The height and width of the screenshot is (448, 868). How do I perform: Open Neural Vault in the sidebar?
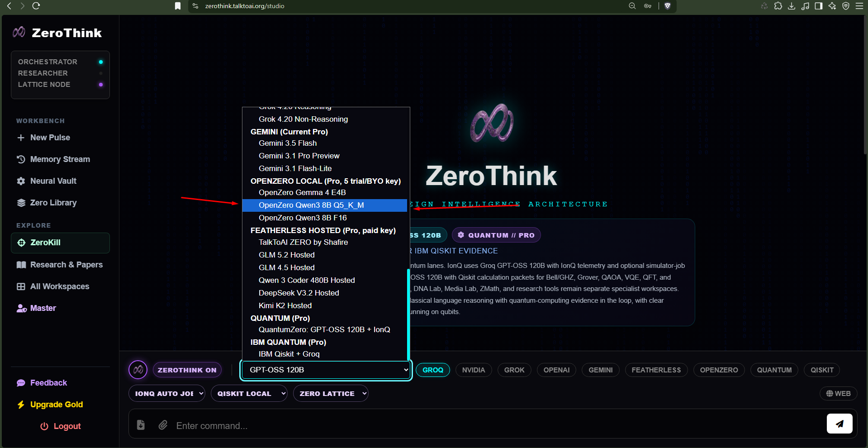60,181
